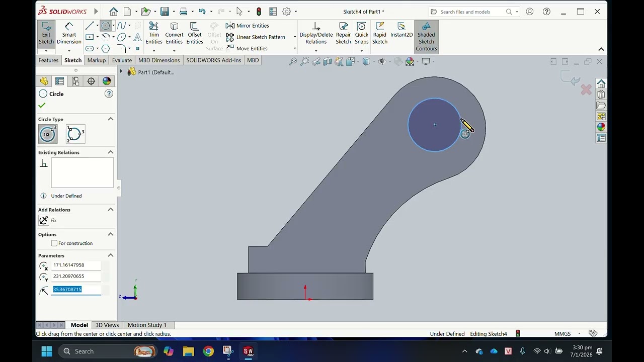
Task: Collapse the Circle Type section
Action: pos(111,119)
